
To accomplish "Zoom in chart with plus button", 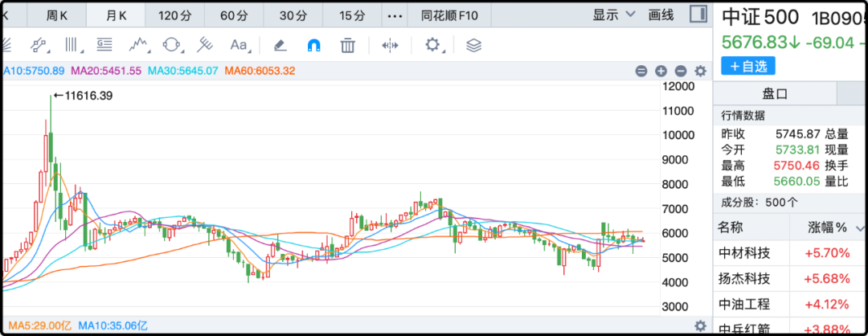I will 661,71.
